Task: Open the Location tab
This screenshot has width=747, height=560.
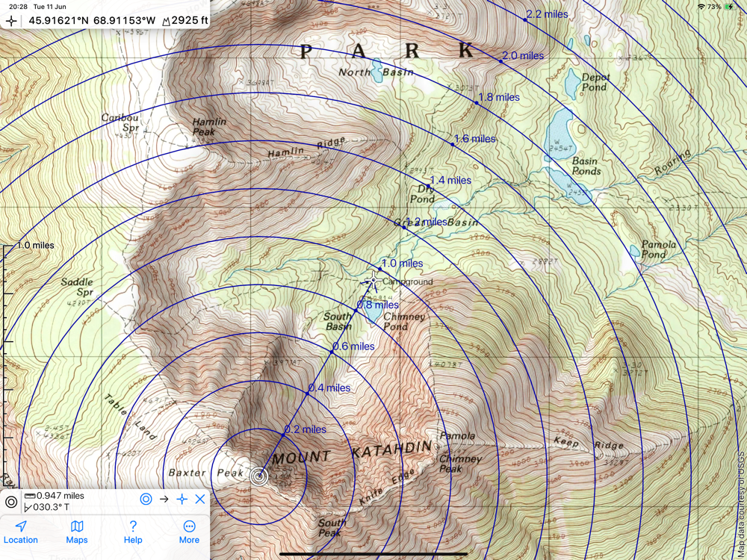Action: [20, 532]
